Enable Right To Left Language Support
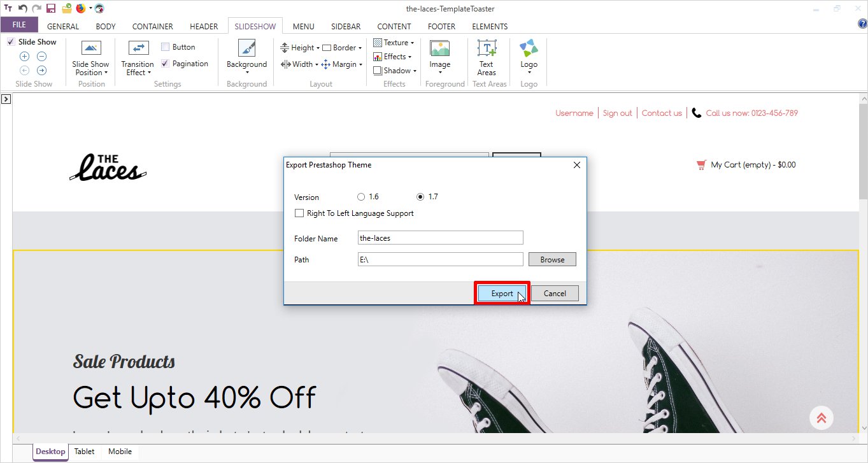The image size is (868, 463). pyautogui.click(x=299, y=213)
